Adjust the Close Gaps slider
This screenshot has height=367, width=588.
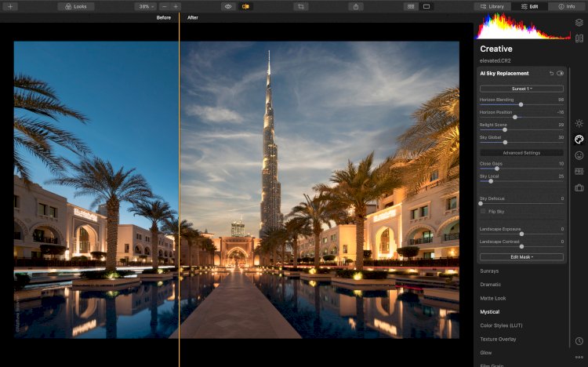pyautogui.click(x=497, y=169)
